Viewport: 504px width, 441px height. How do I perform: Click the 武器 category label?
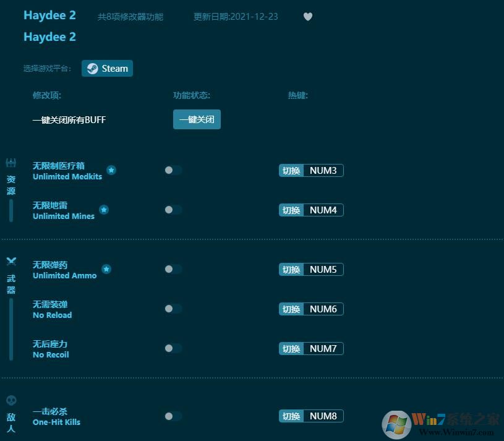tap(11, 284)
